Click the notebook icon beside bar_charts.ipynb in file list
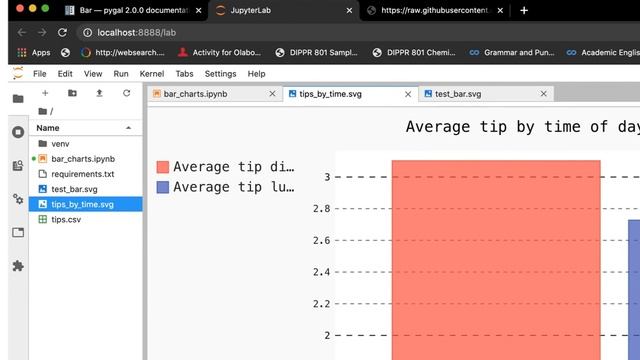The width and height of the screenshot is (640, 360). click(42, 159)
